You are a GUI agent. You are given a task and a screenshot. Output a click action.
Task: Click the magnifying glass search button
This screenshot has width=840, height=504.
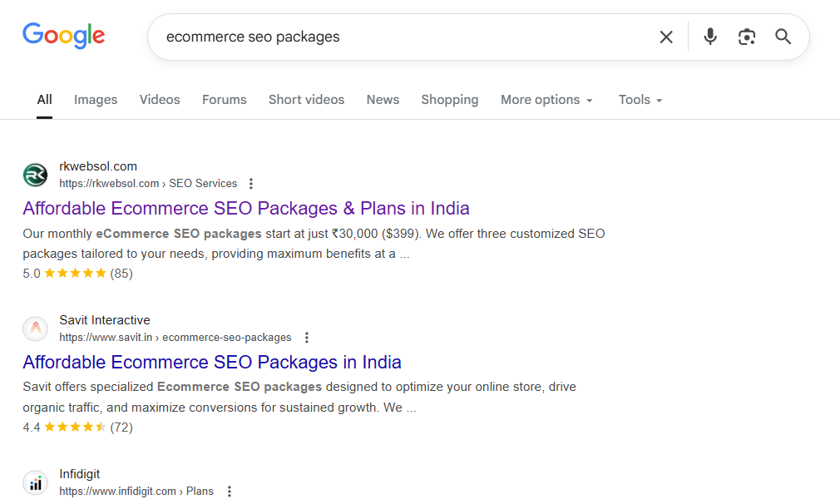783,37
